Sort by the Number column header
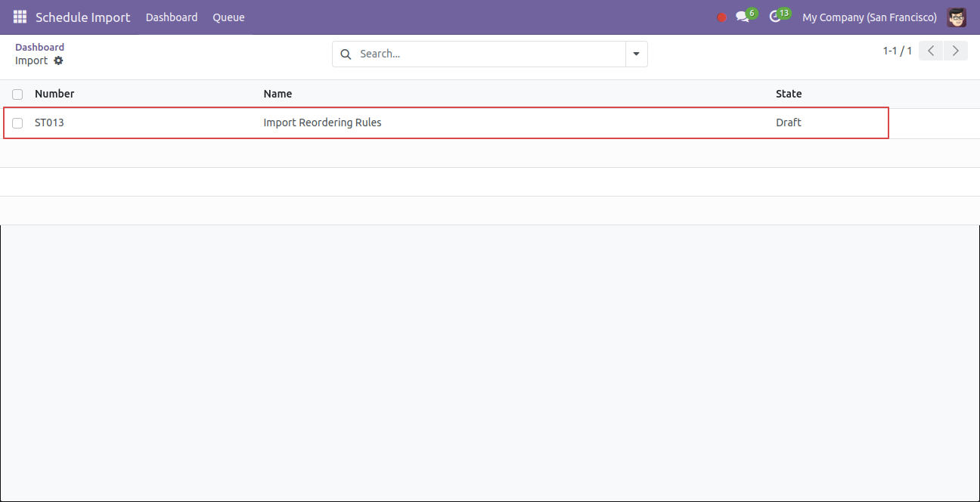This screenshot has width=980, height=502. (54, 94)
